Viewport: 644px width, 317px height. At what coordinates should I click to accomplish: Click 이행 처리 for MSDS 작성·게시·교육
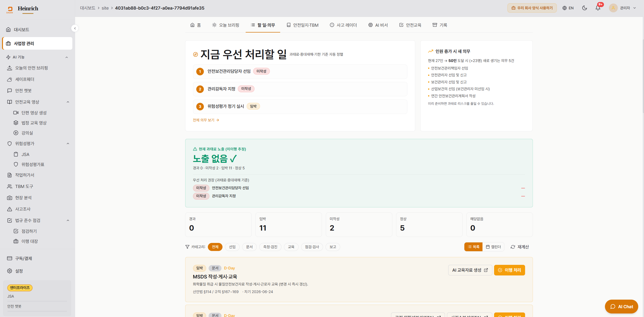click(x=509, y=270)
